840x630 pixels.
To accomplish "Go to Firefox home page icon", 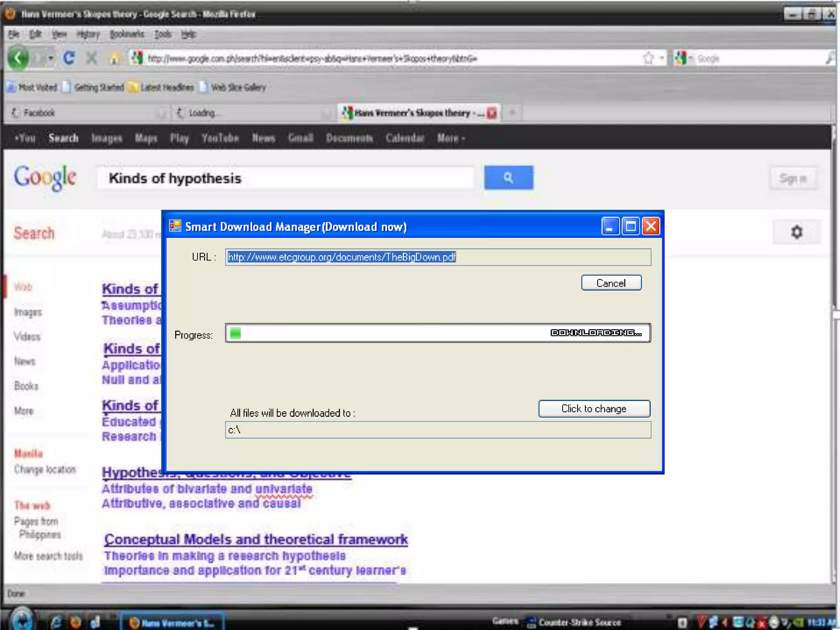I will click(x=114, y=59).
